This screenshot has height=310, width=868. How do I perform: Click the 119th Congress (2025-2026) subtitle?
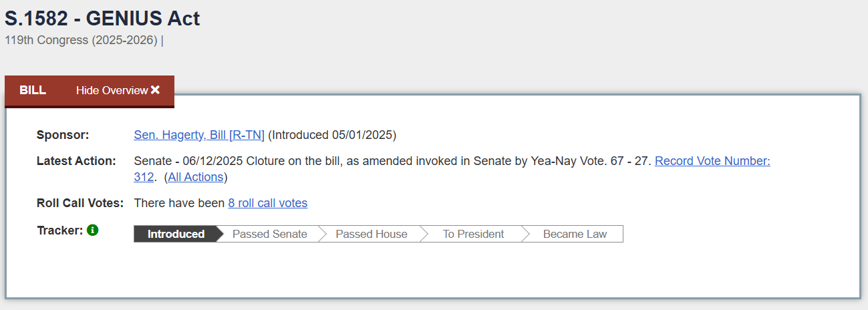pyautogui.click(x=81, y=40)
